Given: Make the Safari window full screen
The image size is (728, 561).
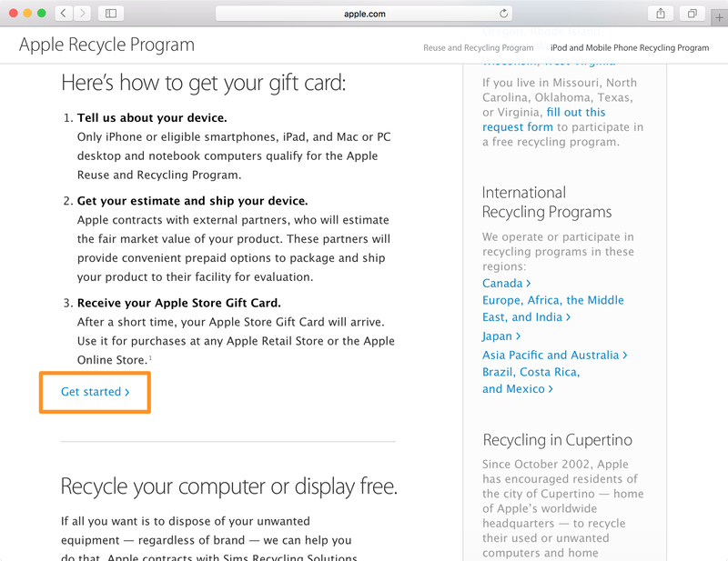Looking at the screenshot, I should point(41,13).
